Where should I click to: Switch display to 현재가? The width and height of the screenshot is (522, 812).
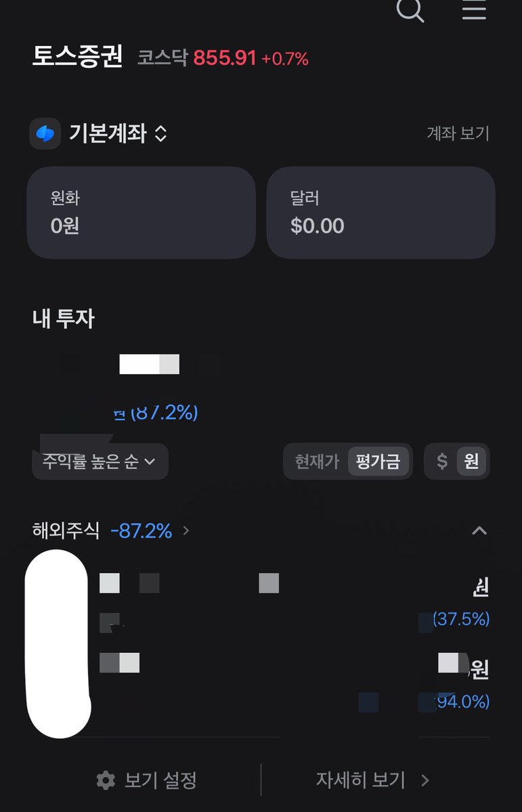tap(317, 462)
